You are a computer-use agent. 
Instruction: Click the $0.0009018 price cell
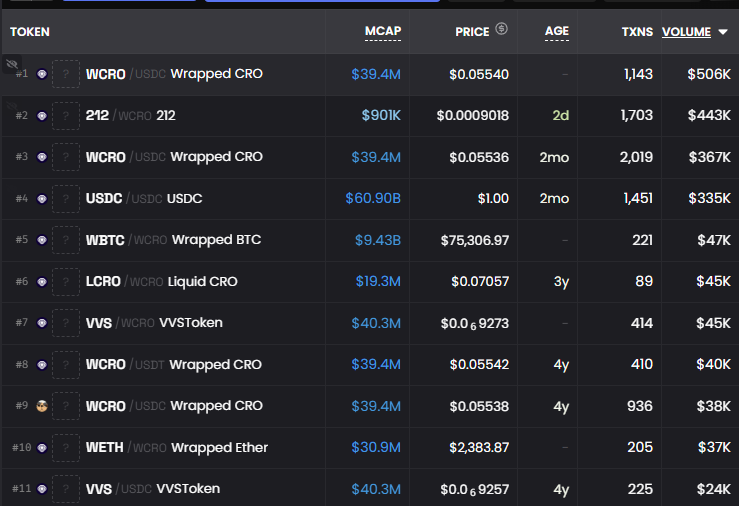point(473,115)
